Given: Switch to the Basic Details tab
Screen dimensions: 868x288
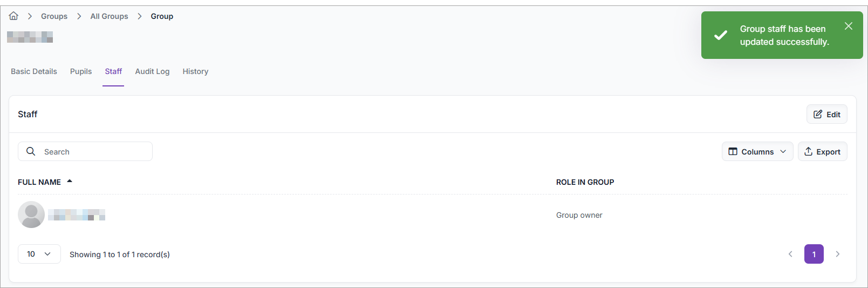Looking at the screenshot, I should point(34,71).
